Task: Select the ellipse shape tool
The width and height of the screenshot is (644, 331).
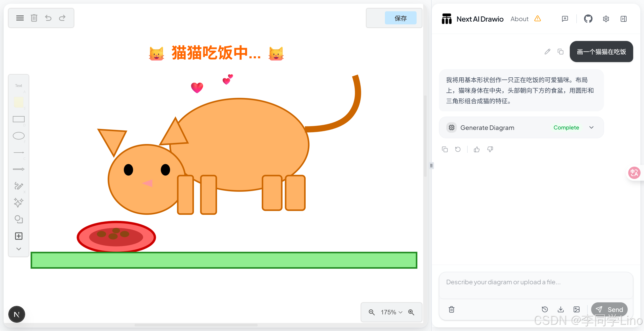Action: pyautogui.click(x=19, y=136)
